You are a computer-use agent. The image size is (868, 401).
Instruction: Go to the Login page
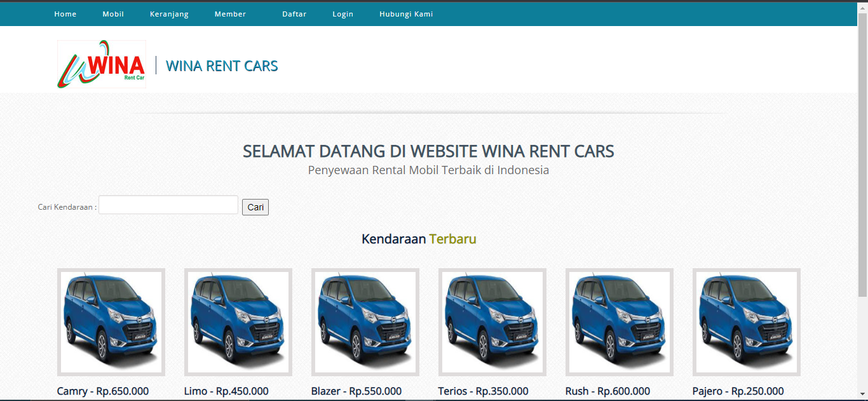[342, 14]
